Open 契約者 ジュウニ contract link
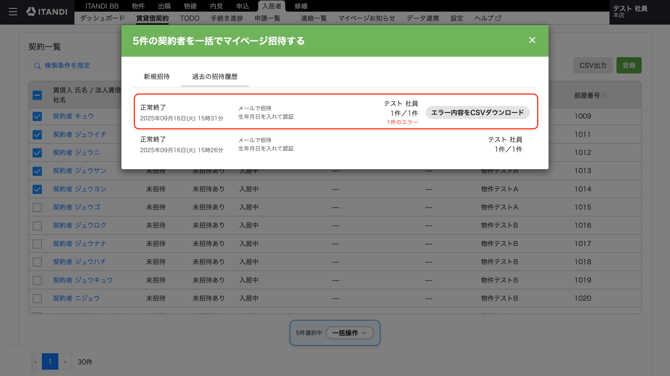Viewport: 670px width, 376px height. click(76, 153)
